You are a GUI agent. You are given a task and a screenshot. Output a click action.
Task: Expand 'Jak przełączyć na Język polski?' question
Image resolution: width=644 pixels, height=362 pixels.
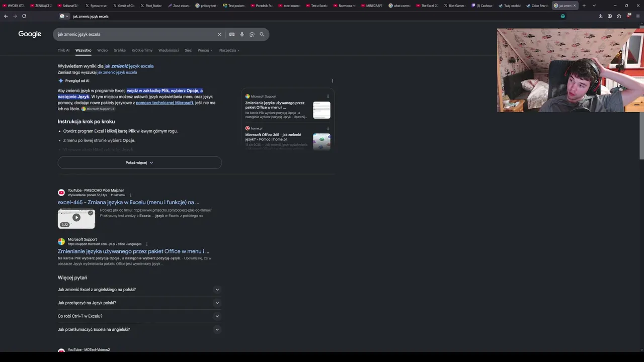(x=139, y=303)
